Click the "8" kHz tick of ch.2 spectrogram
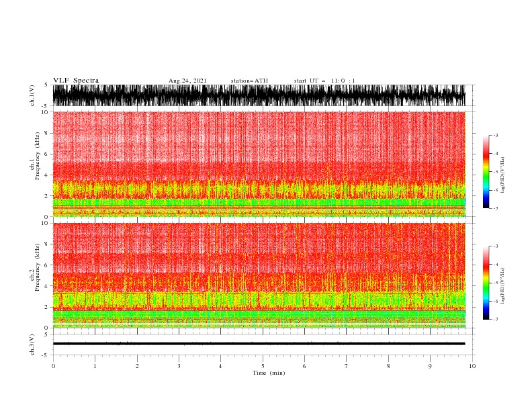This screenshot has height=411, width=532. pyautogui.click(x=46, y=244)
